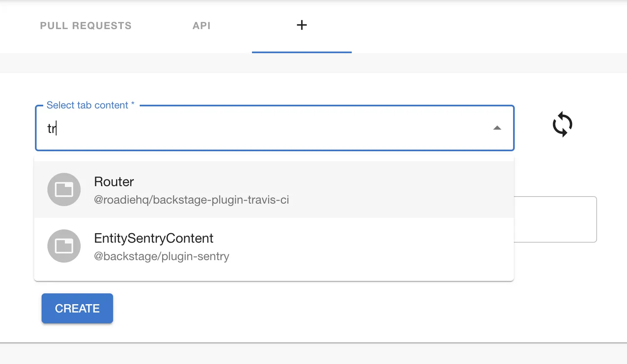
Task: Click the partially hidden field behind the dropdown
Action: tap(555, 219)
